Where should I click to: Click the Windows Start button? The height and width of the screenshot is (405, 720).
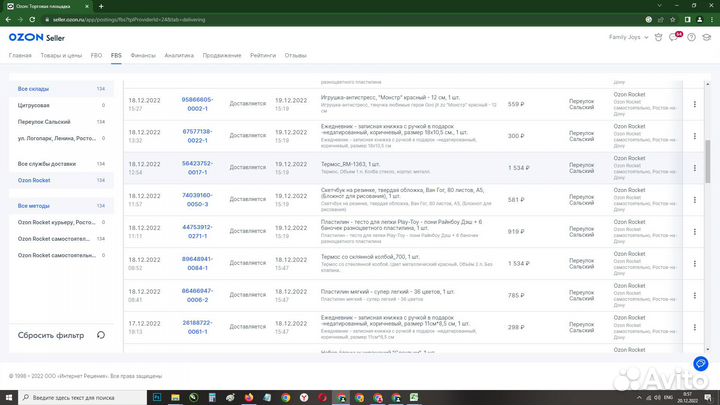point(9,397)
